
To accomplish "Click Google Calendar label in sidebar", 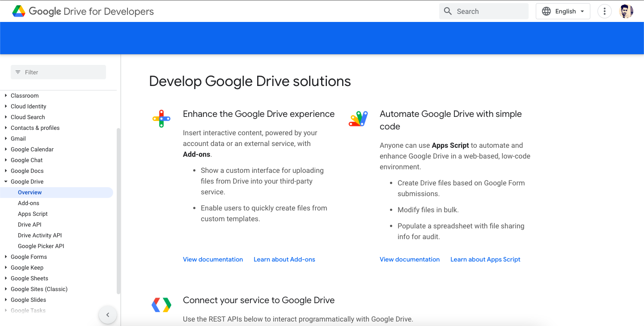I will [32, 149].
